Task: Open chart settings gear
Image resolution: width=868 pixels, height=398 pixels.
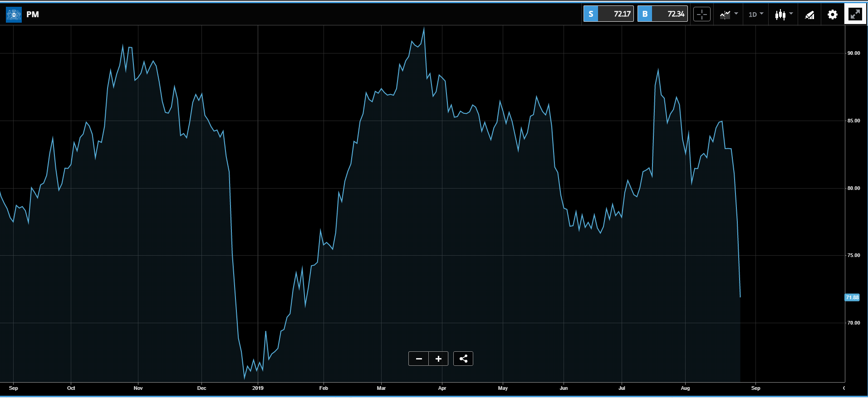Action: (x=832, y=15)
